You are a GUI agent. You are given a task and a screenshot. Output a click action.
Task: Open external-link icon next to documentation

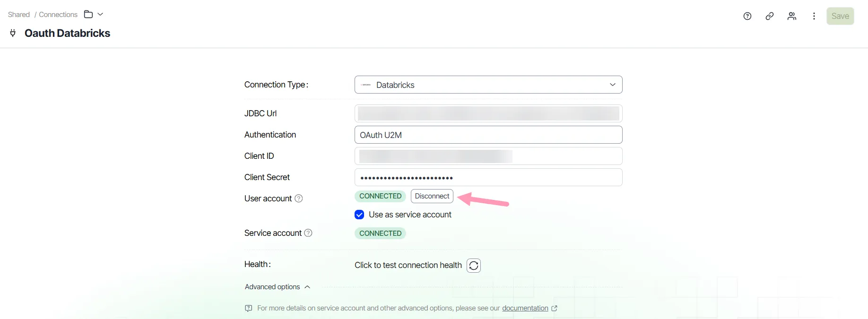pos(555,308)
